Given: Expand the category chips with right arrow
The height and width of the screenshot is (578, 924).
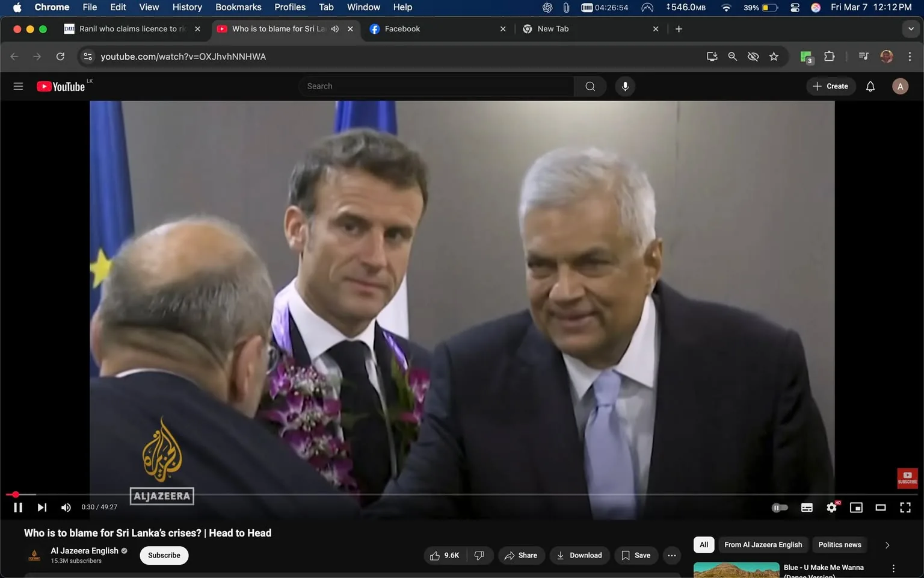Looking at the screenshot, I should click(887, 545).
